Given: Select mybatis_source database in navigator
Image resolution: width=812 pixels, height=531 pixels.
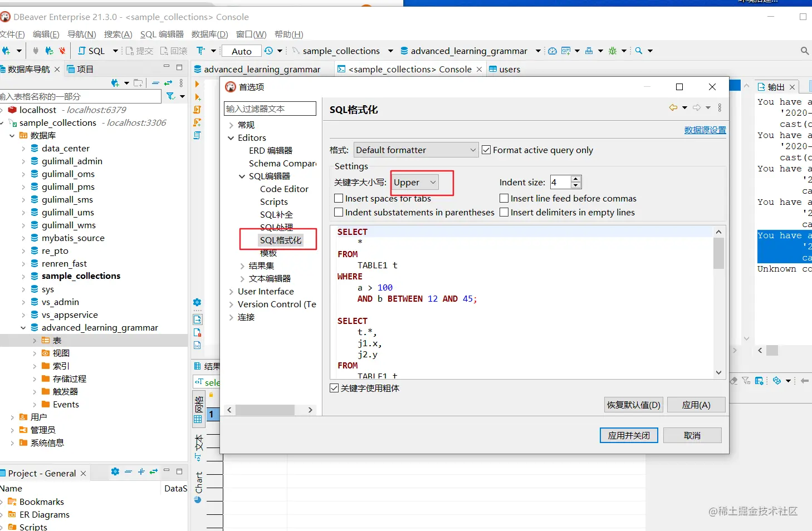Looking at the screenshot, I should [73, 238].
